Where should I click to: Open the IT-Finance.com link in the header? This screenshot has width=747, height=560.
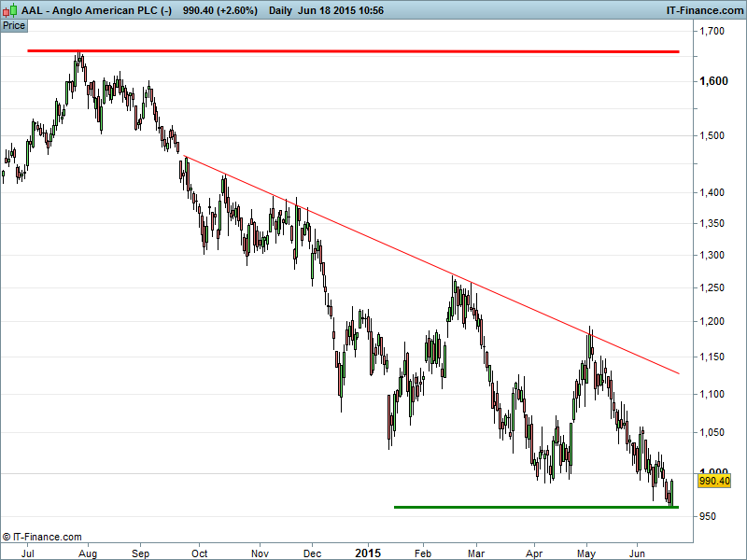pyautogui.click(x=703, y=9)
